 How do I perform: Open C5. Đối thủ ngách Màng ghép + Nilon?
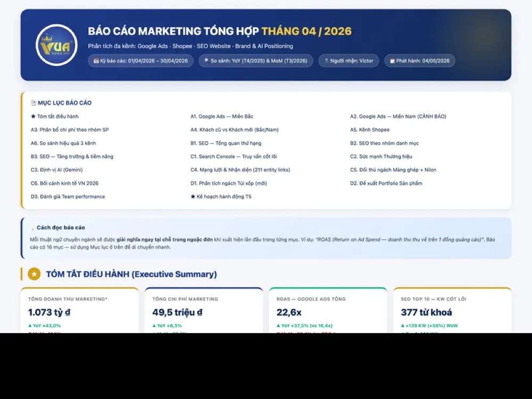pyautogui.click(x=393, y=170)
